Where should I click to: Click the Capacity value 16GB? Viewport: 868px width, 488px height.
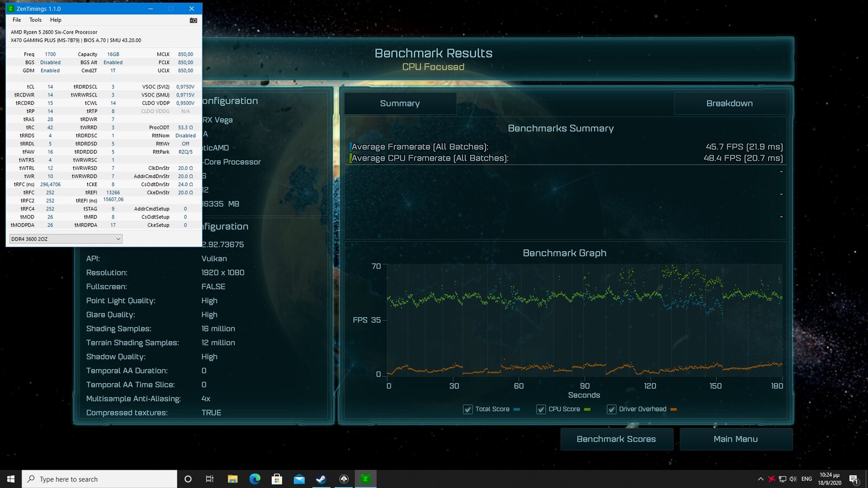[113, 54]
